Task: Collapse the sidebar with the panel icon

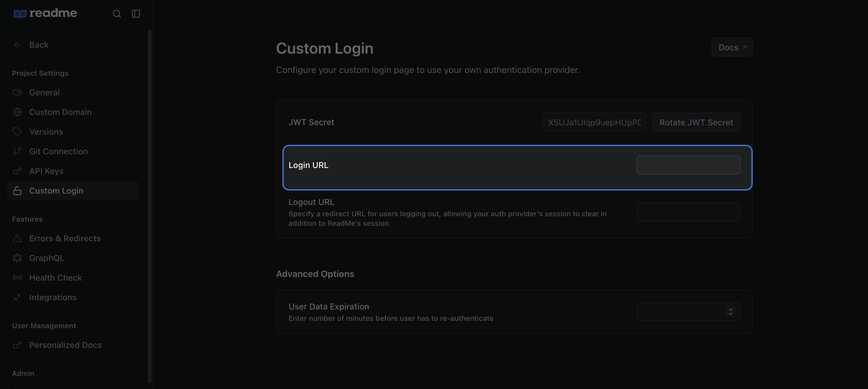Action: (x=136, y=13)
